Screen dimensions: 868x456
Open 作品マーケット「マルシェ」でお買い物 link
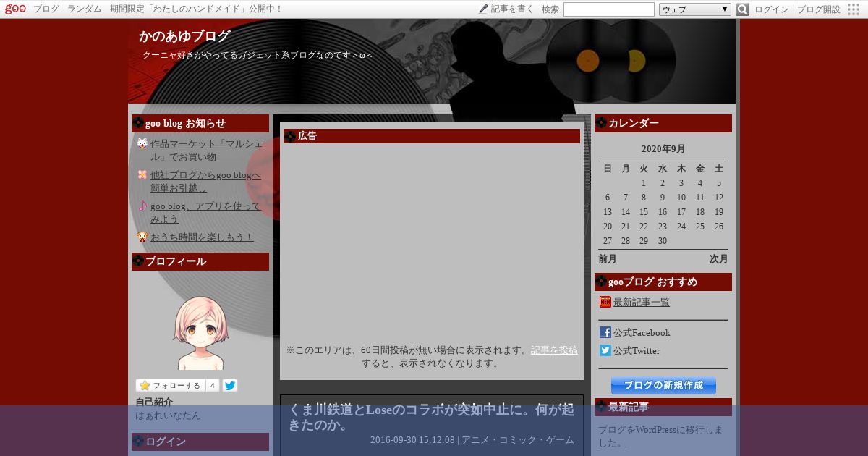pyautogui.click(x=207, y=150)
